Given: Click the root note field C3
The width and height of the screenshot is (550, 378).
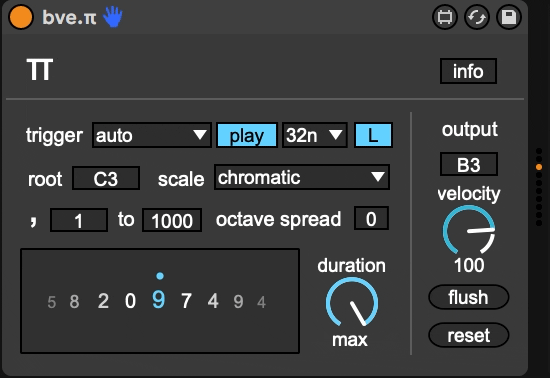Looking at the screenshot, I should [106, 178].
